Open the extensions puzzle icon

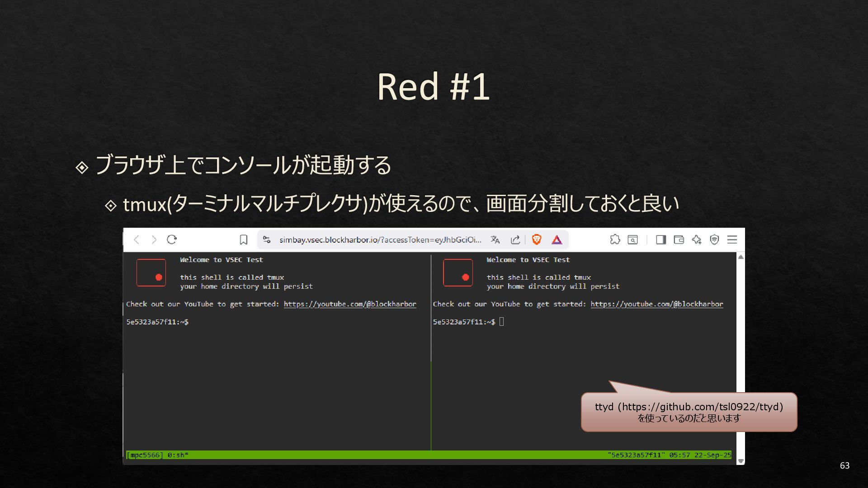click(615, 239)
